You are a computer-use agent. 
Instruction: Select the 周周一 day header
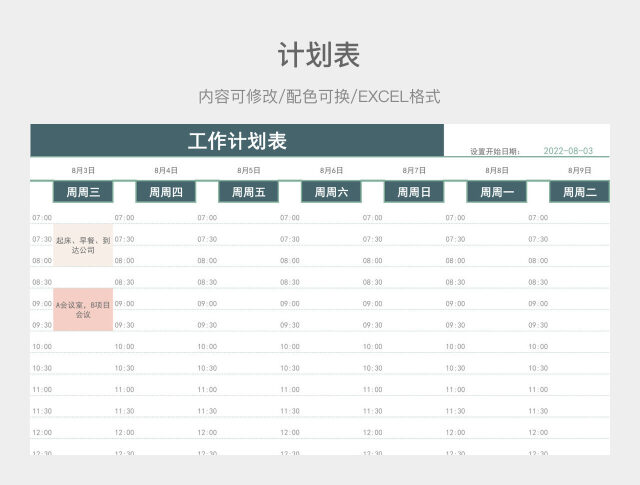497,192
